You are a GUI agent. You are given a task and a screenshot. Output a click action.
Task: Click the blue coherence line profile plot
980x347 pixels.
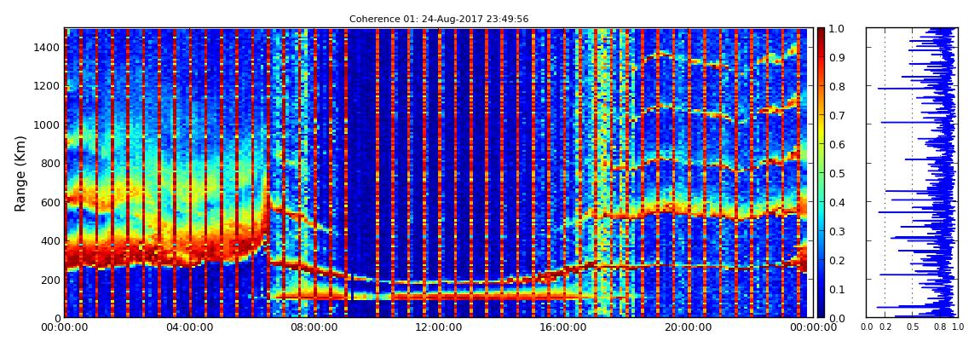tap(913, 173)
